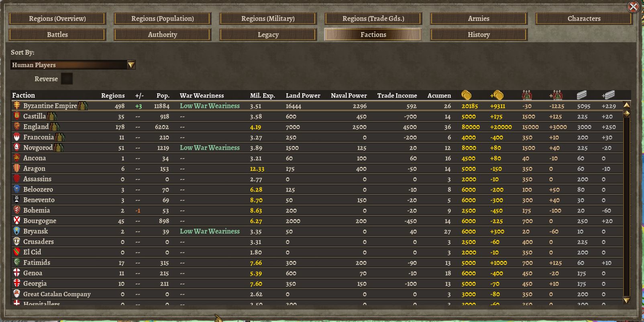644x322 pixels.
Task: Click the Aragon striped shield icon
Action: tap(17, 168)
